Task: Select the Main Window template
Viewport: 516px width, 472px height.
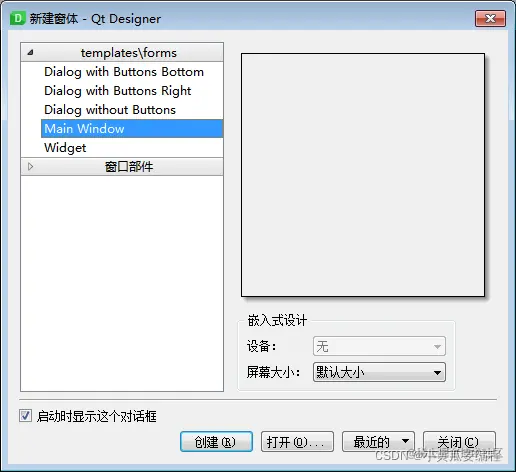Action: 132,129
